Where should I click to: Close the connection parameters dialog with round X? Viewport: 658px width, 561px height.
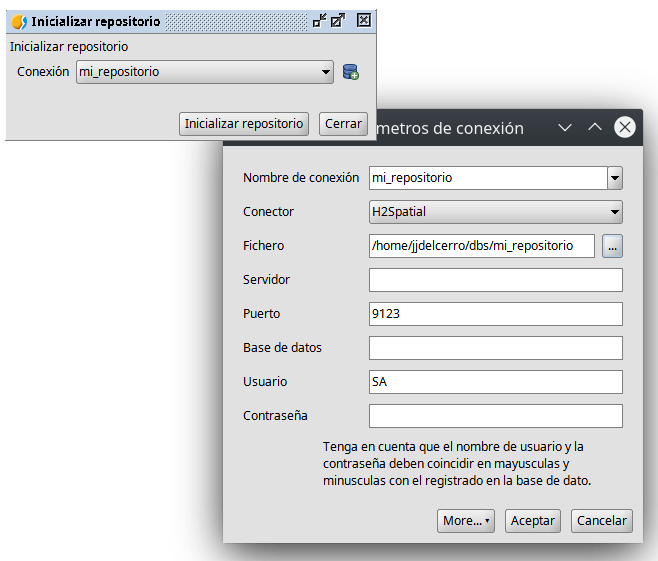[x=625, y=128]
